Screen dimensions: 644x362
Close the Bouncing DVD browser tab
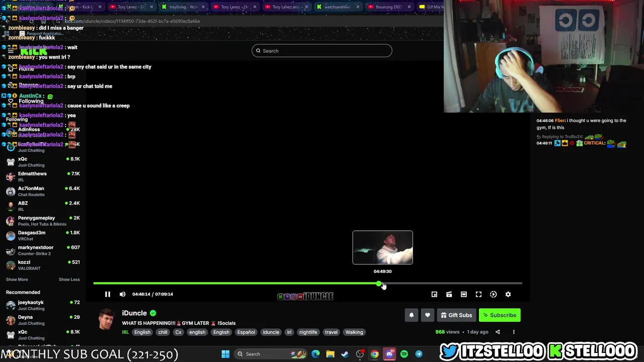tap(409, 7)
